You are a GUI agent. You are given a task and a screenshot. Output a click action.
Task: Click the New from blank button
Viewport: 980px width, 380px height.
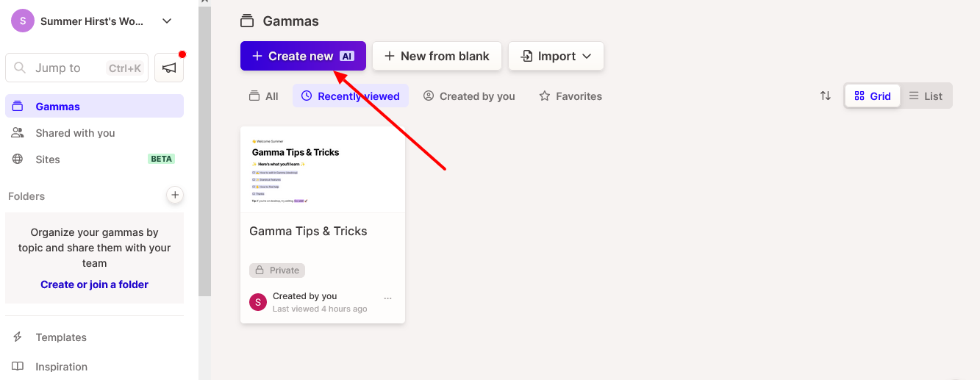(437, 56)
